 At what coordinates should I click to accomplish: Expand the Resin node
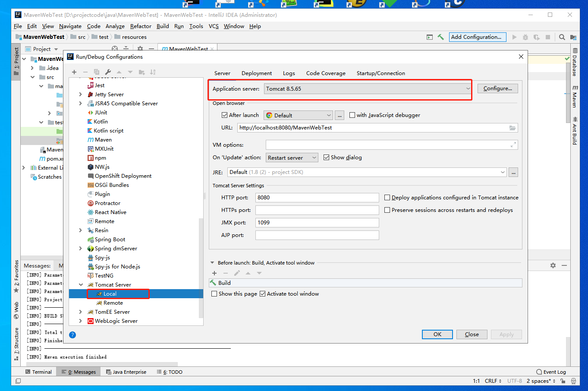(x=81, y=230)
